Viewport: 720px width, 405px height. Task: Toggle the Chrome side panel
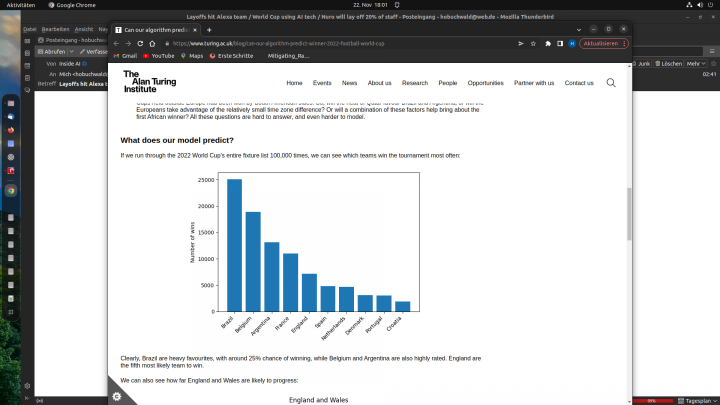(x=560, y=43)
